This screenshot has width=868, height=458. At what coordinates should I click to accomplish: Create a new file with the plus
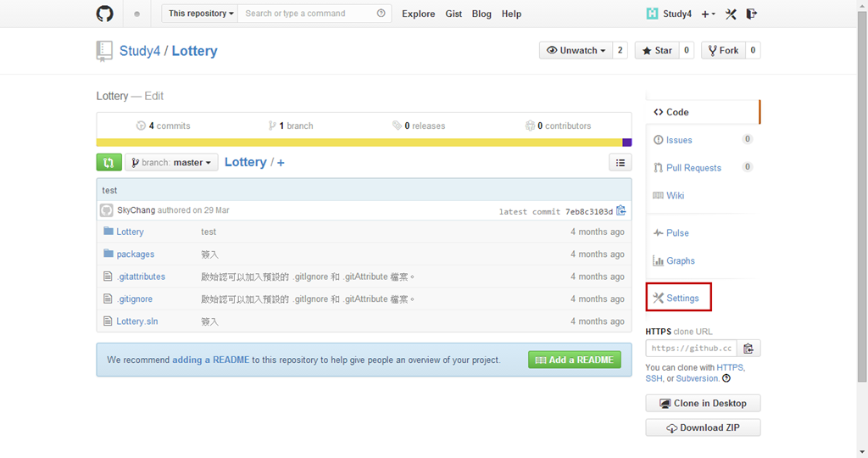pos(281,163)
